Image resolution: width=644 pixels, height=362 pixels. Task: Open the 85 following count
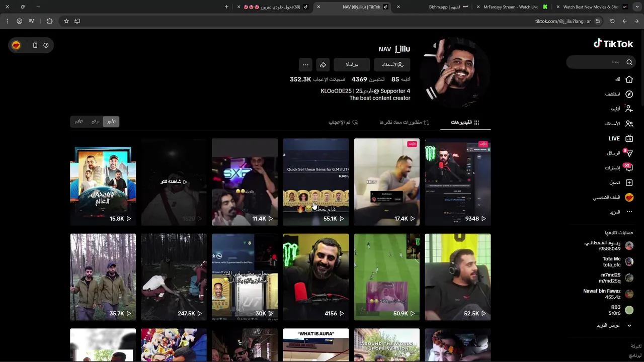click(x=401, y=79)
